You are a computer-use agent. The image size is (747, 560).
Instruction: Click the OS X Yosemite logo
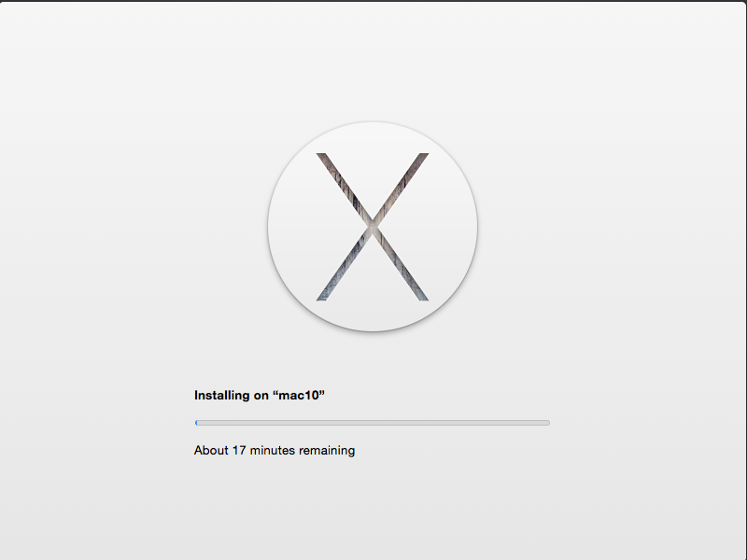pyautogui.click(x=373, y=227)
